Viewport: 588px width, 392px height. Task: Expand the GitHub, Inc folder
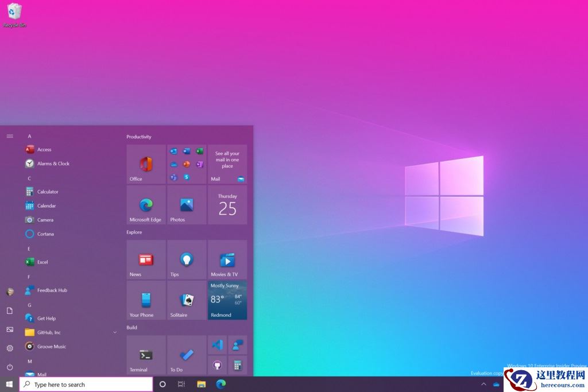tap(114, 332)
